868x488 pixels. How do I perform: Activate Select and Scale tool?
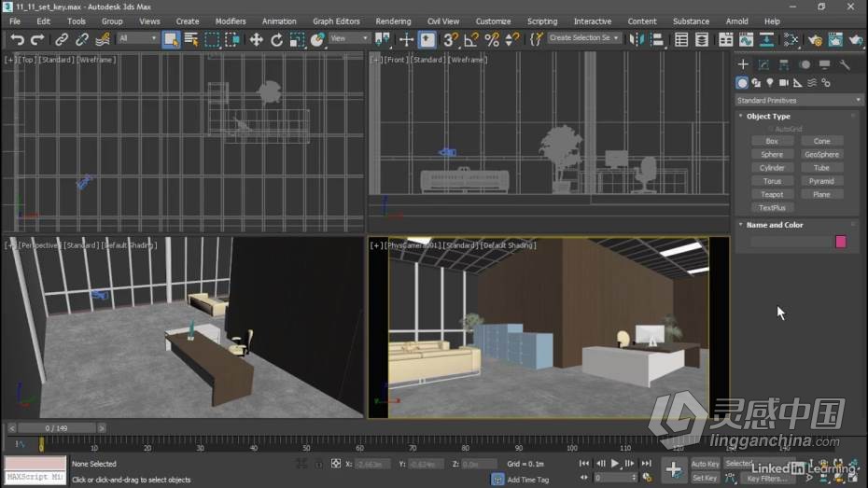point(298,39)
